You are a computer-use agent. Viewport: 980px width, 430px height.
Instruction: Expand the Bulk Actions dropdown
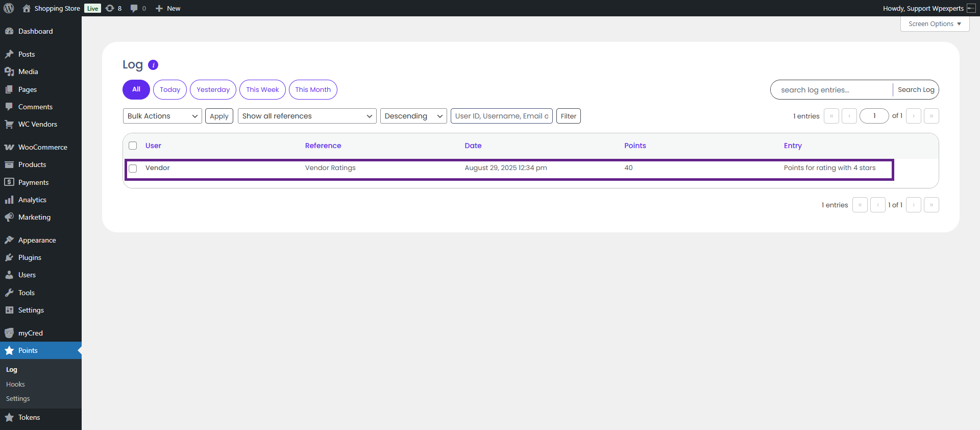tap(162, 116)
